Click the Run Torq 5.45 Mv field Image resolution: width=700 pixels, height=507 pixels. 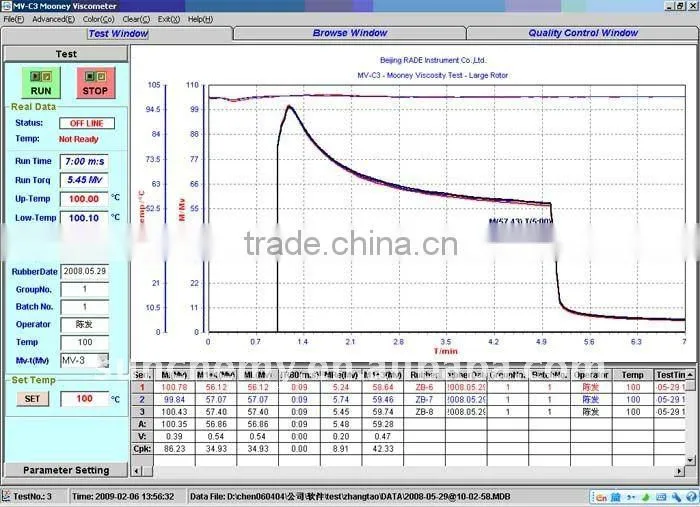[x=84, y=180]
